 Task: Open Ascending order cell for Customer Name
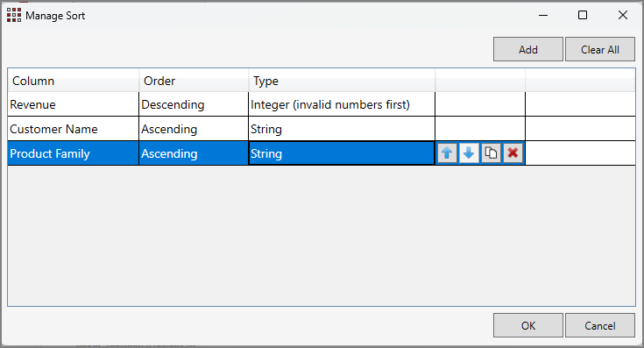[x=194, y=129]
